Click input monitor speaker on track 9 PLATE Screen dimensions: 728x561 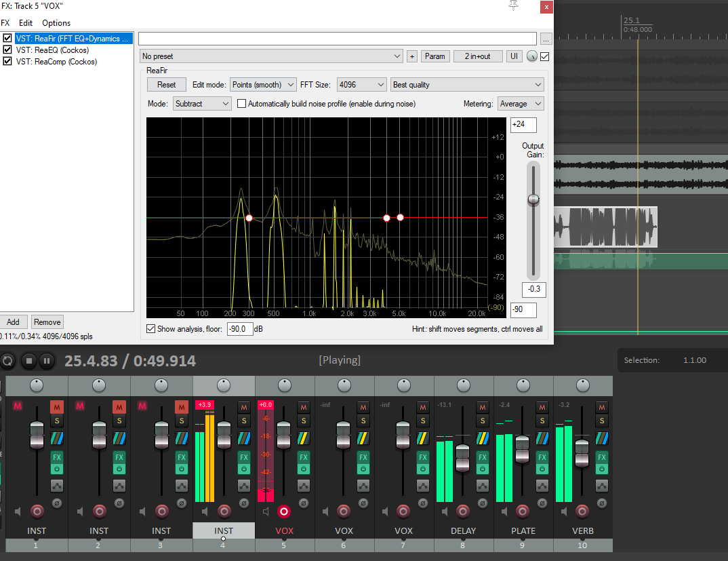click(x=504, y=511)
